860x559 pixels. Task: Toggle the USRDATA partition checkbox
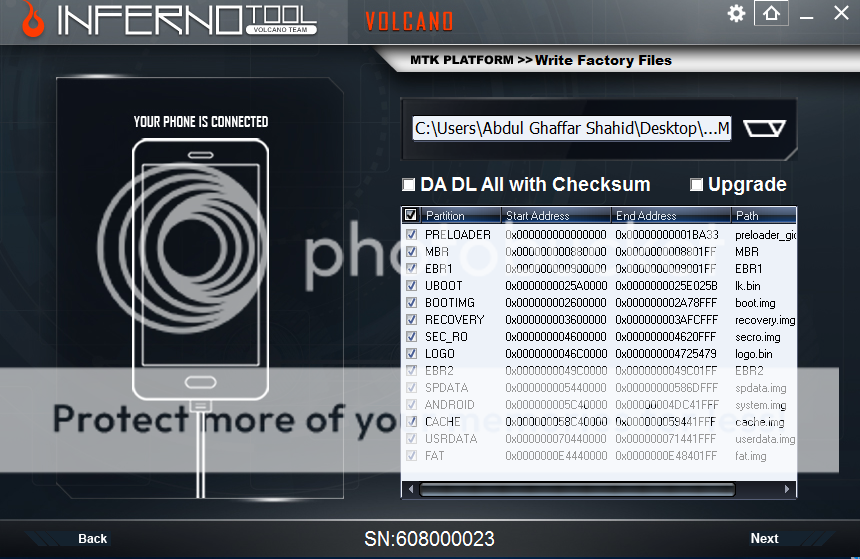(x=411, y=438)
